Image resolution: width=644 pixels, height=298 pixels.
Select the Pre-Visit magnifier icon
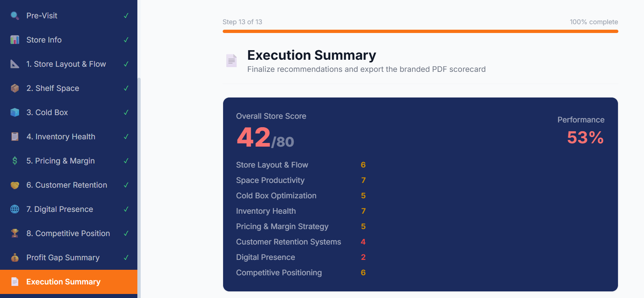[x=15, y=15]
